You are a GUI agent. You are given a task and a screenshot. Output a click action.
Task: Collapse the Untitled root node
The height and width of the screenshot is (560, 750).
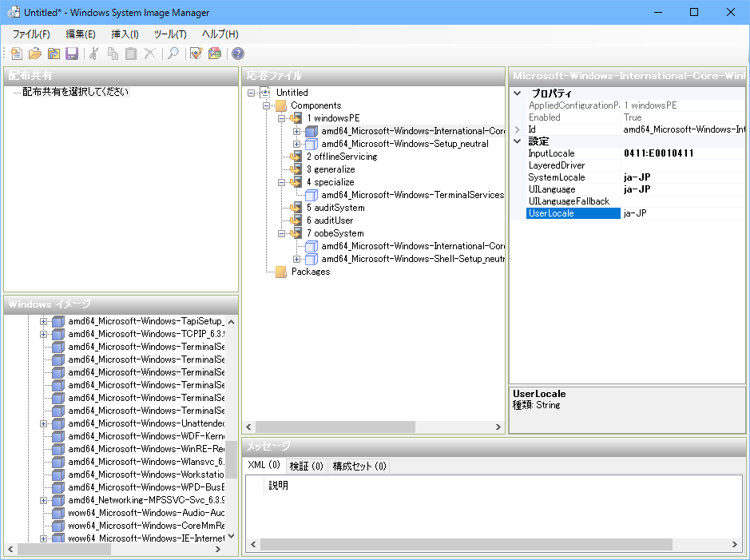point(251,93)
